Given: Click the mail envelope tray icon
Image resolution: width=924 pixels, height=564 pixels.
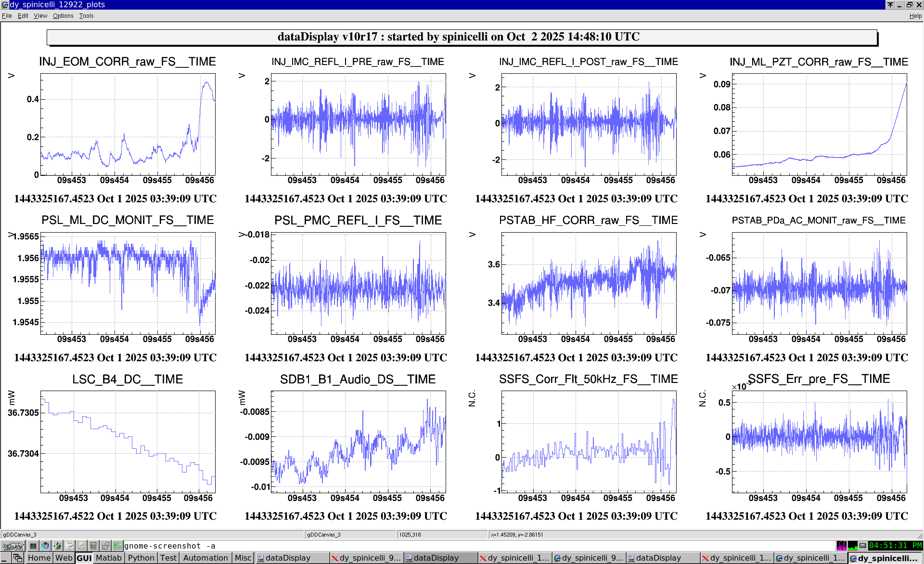Looking at the screenshot, I should point(863,546).
